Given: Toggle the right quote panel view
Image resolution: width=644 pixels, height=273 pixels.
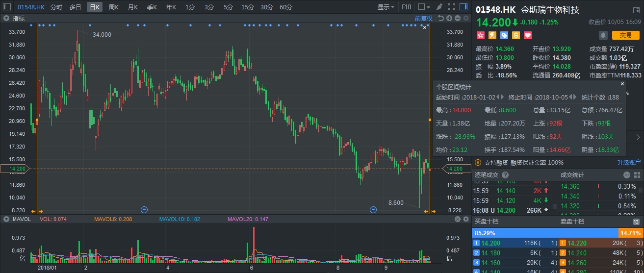Looking at the screenshot, I should pyautogui.click(x=464, y=7).
